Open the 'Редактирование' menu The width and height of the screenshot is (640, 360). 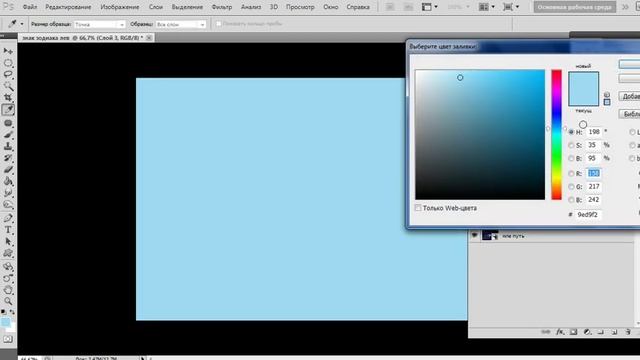pyautogui.click(x=68, y=7)
